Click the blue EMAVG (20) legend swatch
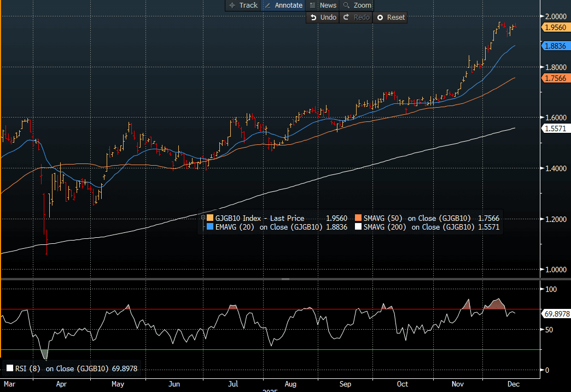571x392 pixels. [211, 227]
